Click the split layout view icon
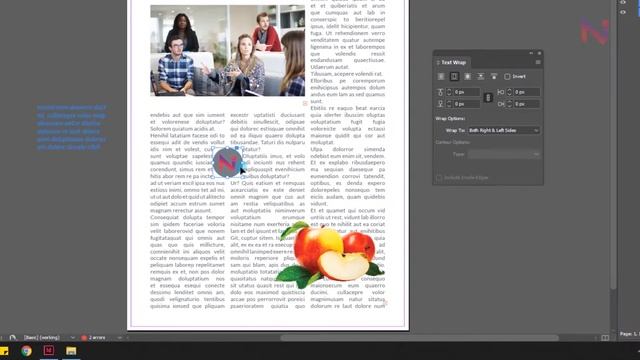The height and width of the screenshot is (360, 640). [605, 338]
